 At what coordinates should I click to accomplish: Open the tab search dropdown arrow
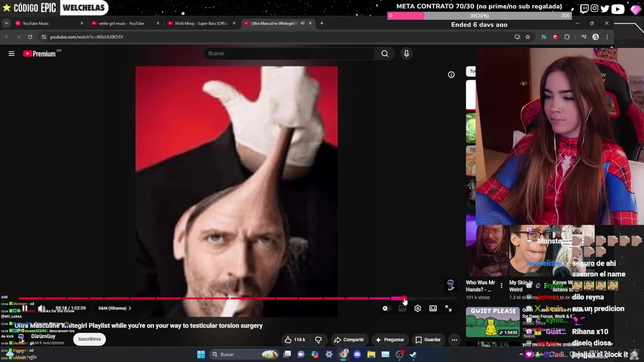(6, 23)
